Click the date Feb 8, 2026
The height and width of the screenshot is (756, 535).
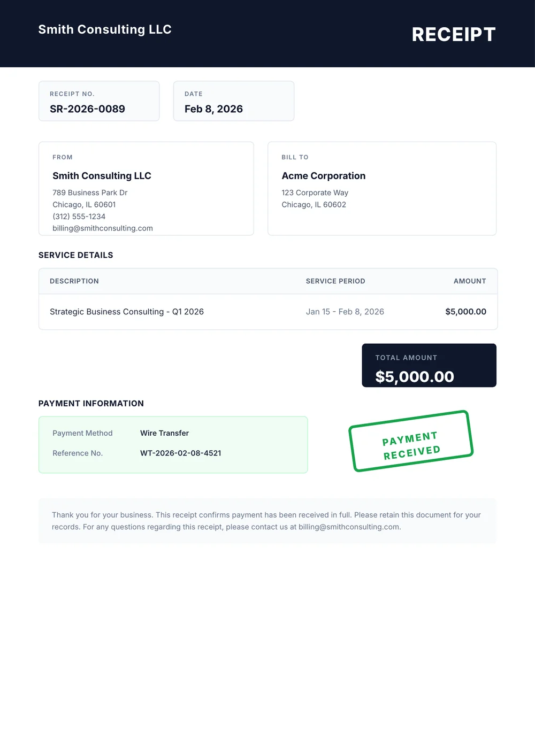pos(213,109)
